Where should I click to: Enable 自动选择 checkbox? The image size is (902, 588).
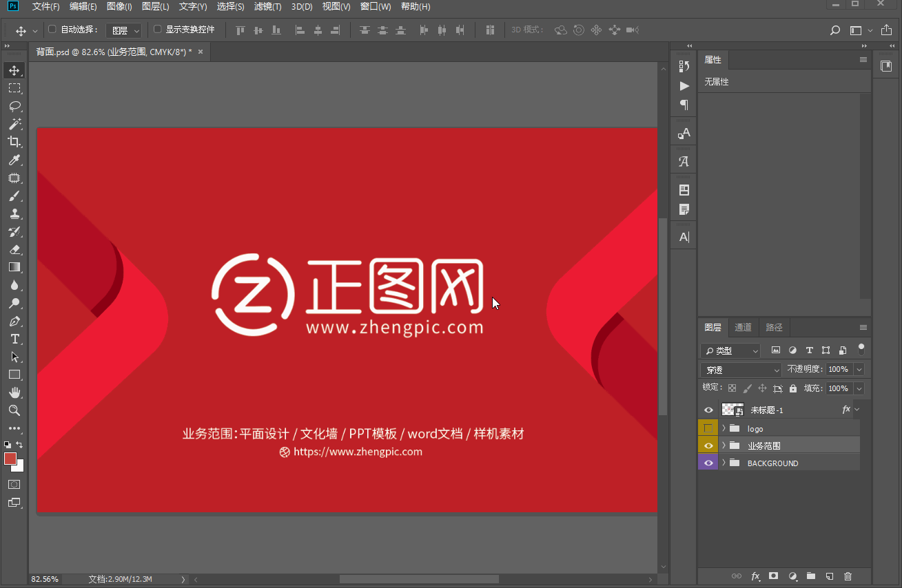point(52,30)
